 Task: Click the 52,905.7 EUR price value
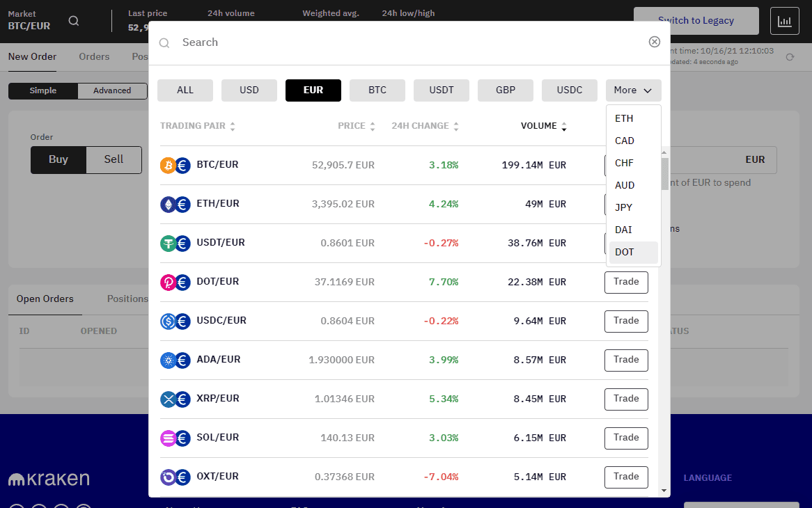(343, 165)
